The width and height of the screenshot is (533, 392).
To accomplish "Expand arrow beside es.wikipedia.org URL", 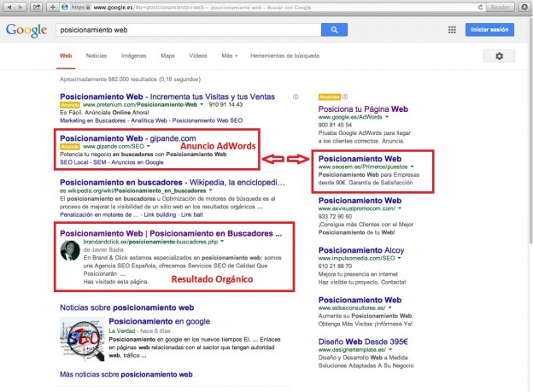I will [x=210, y=190].
